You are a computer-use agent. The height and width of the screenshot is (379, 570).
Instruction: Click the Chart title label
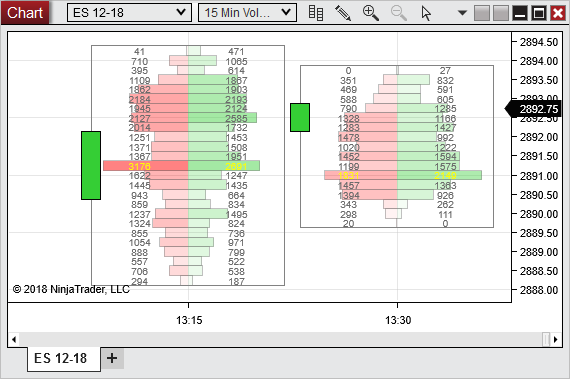tap(25, 13)
